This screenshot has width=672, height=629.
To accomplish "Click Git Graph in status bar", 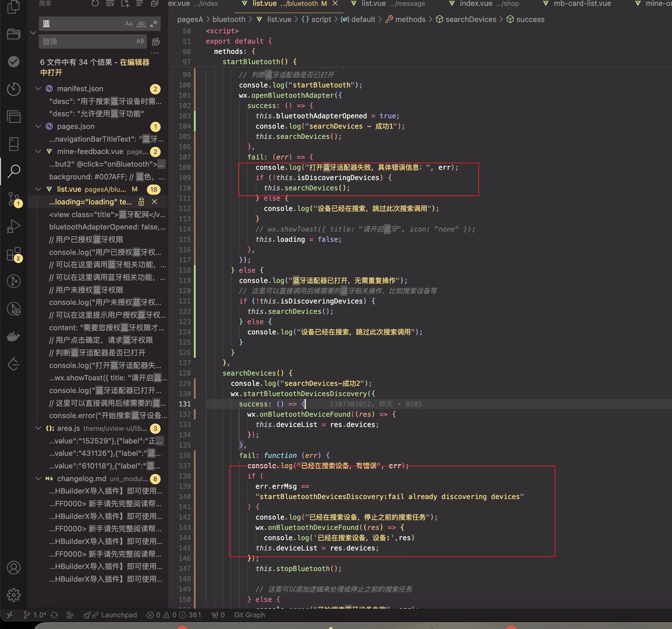I will coord(249,615).
